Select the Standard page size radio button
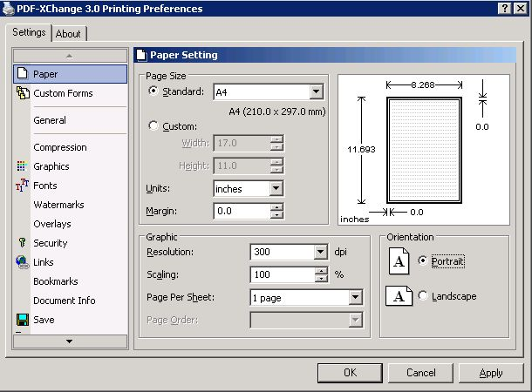Screen dimensions: 532x392 point(153,91)
